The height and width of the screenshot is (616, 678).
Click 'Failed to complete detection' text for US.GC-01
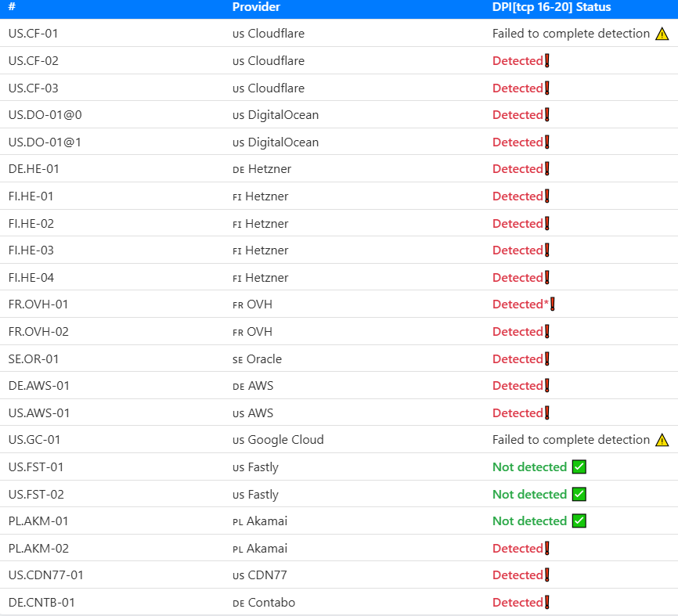coord(572,440)
